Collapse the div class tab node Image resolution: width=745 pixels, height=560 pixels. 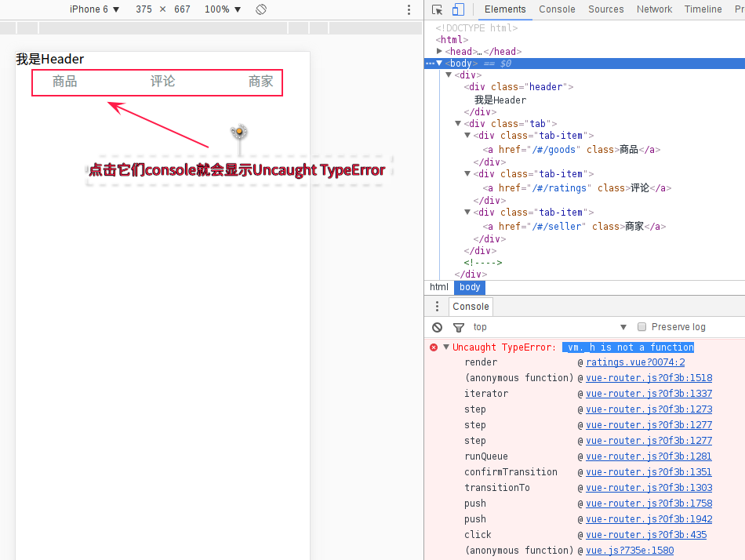pos(458,123)
